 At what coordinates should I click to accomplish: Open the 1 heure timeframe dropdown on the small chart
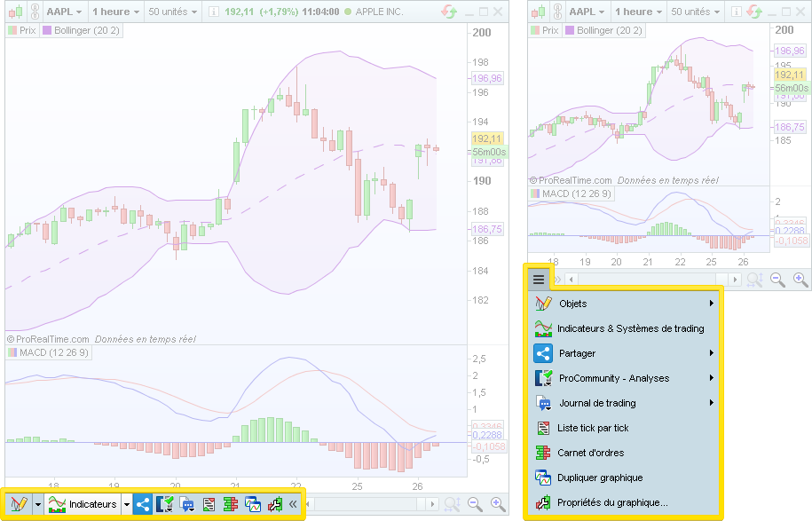tap(639, 12)
